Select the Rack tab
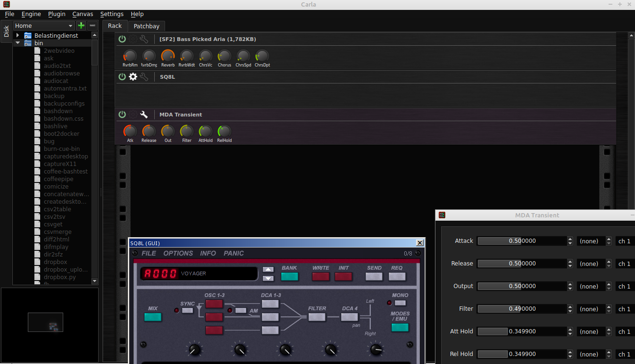 tap(115, 26)
